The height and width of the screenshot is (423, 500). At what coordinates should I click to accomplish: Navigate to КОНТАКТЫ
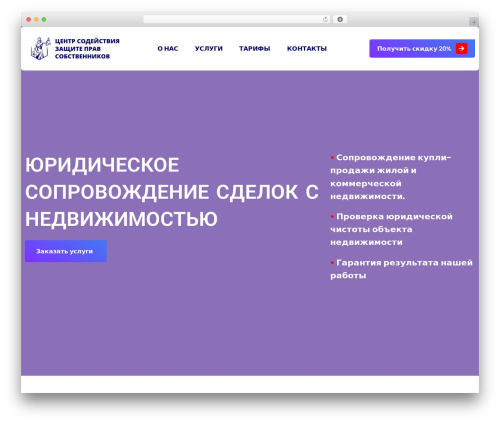[307, 49]
